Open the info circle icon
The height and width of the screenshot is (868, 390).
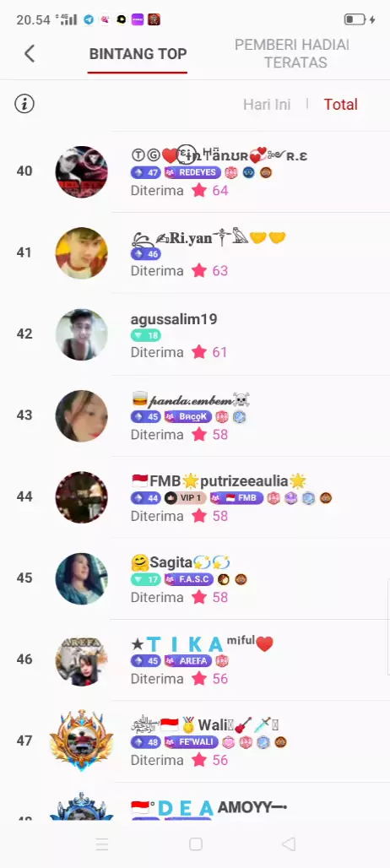pos(24,104)
